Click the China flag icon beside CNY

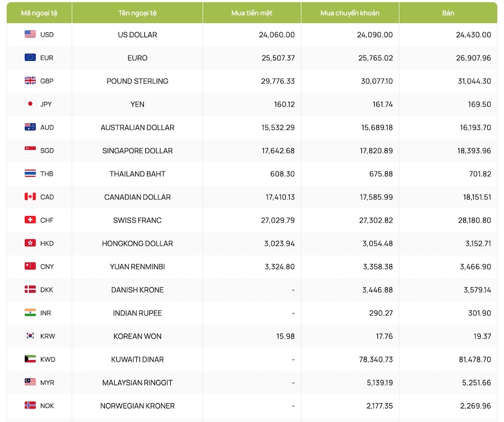(30, 266)
